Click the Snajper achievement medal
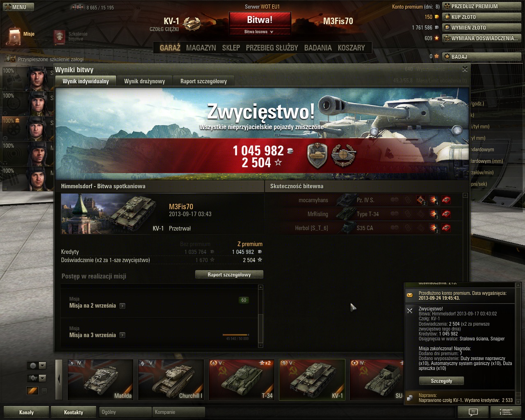This screenshot has width=525, height=420. [x=343, y=155]
